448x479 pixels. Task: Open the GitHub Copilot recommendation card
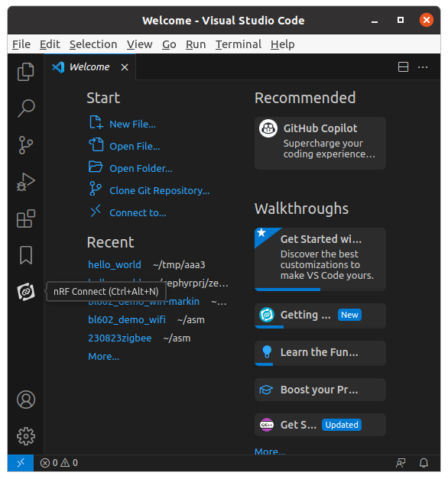(320, 144)
